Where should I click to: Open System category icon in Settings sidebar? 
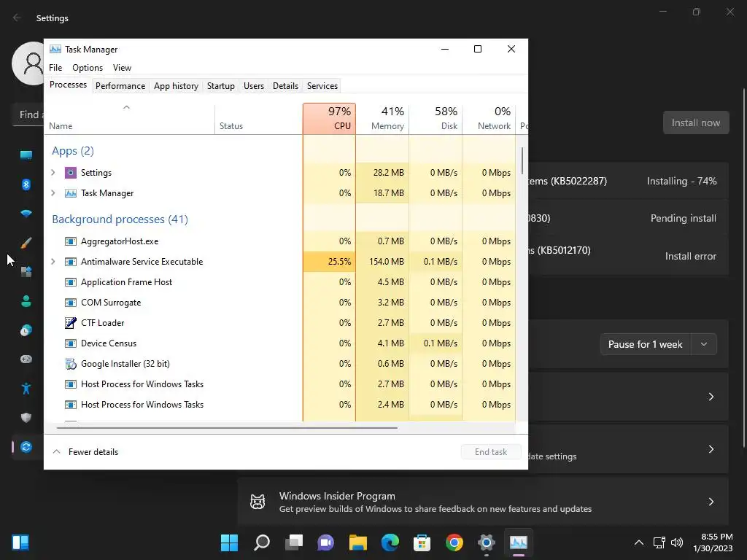[x=26, y=155]
